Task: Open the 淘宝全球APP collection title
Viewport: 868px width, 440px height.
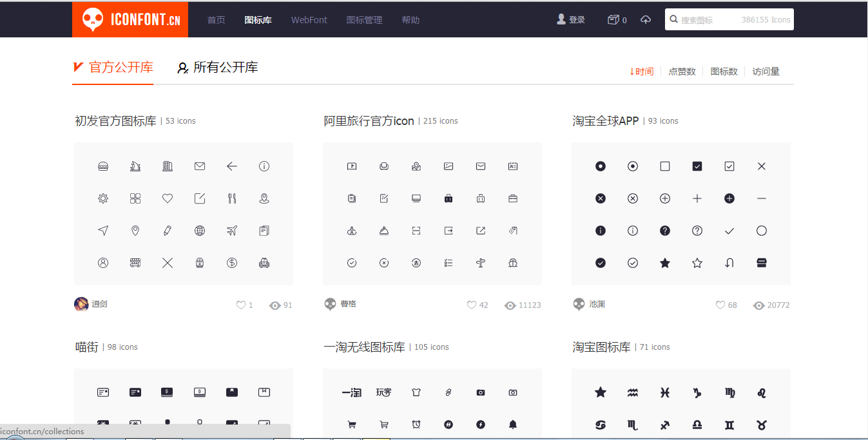Action: pos(606,120)
